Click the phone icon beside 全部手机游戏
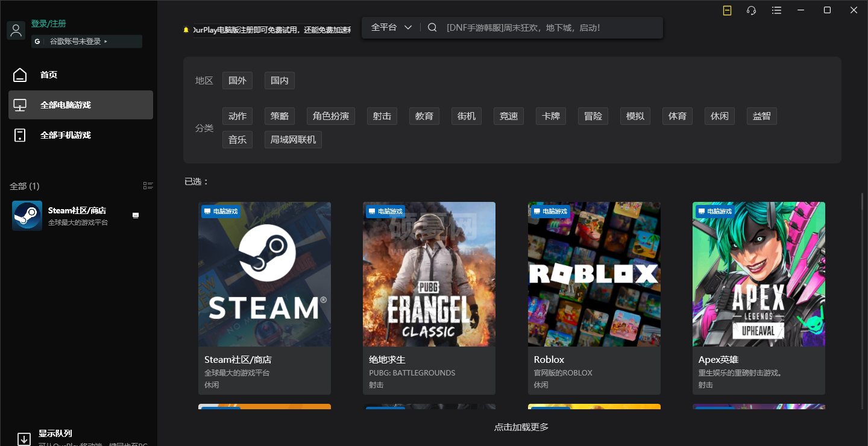868x446 pixels. tap(20, 135)
